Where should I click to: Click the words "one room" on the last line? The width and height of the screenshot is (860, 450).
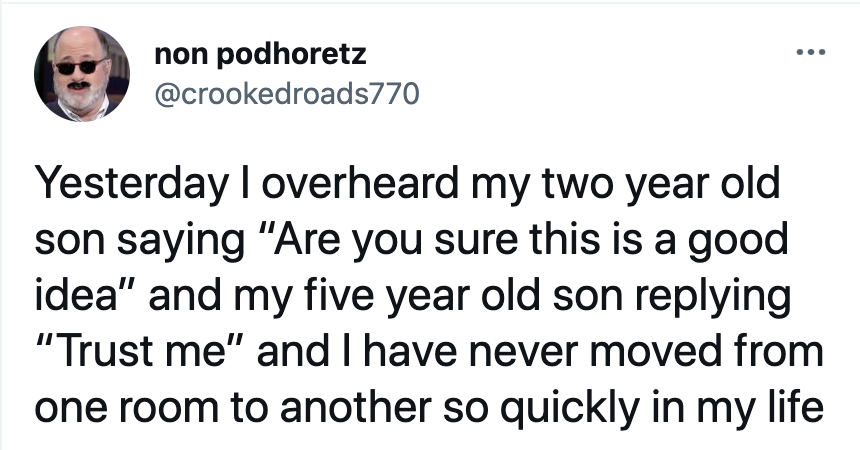[x=127, y=407]
